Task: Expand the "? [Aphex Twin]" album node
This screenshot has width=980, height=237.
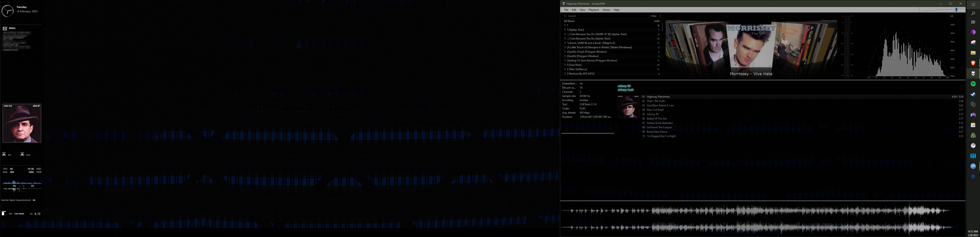Action: [565, 30]
